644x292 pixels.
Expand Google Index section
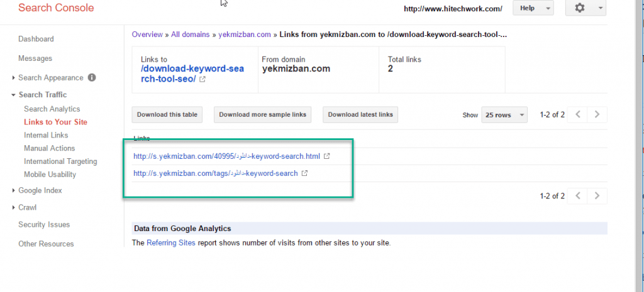[14, 190]
